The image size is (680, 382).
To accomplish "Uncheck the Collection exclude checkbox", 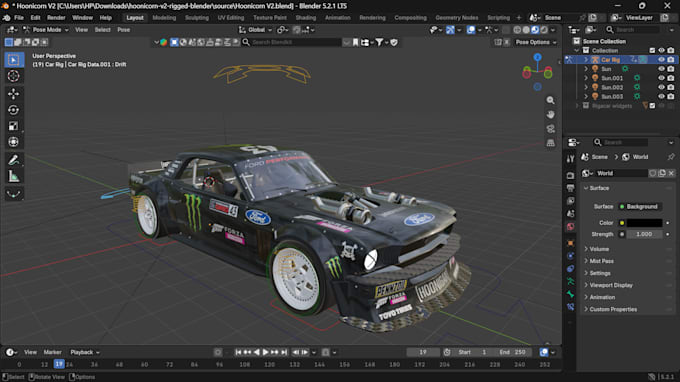I will 652,51.
